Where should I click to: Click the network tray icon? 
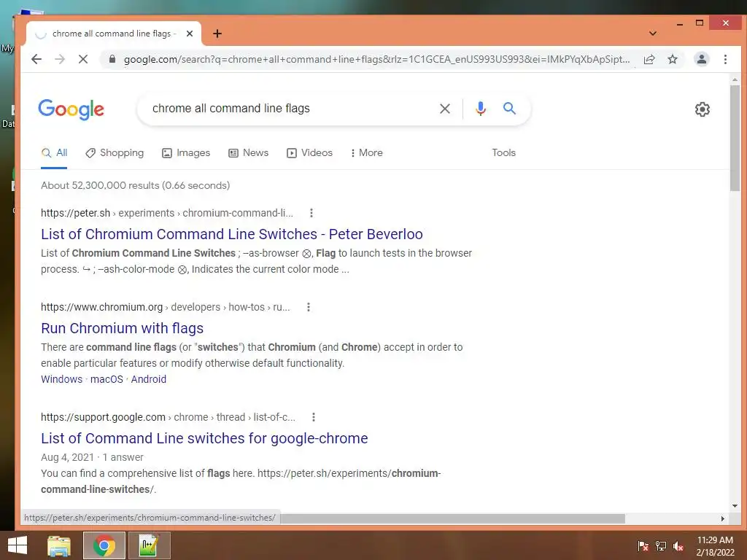pos(661,546)
